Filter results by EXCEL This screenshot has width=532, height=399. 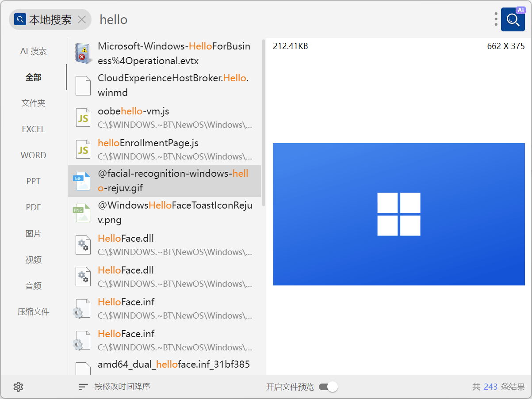point(34,129)
